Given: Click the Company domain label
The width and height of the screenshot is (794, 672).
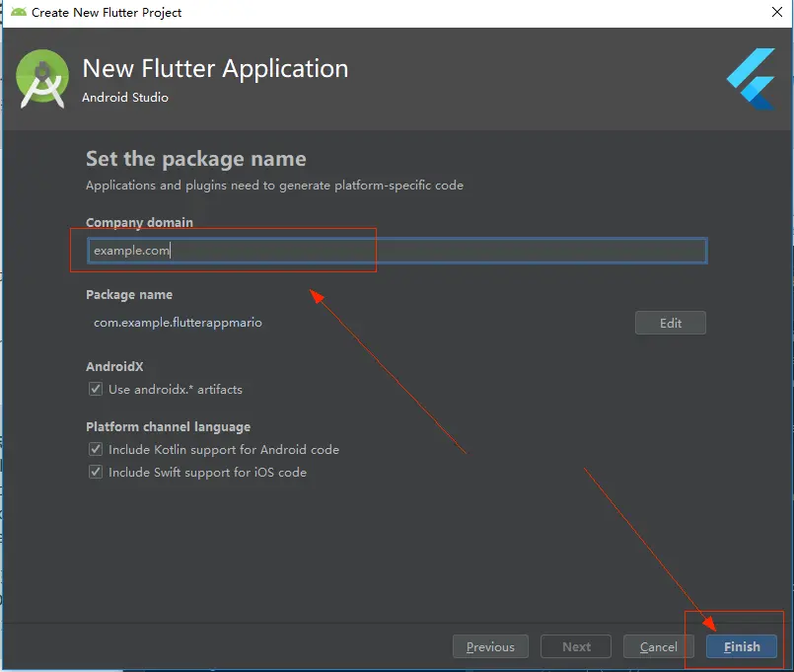Looking at the screenshot, I should click(139, 222).
